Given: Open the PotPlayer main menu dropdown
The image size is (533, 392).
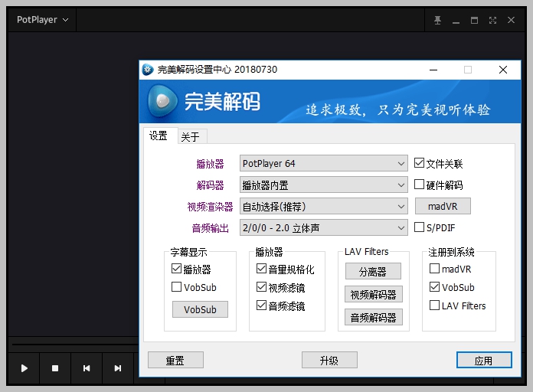Looking at the screenshot, I should 42,20.
